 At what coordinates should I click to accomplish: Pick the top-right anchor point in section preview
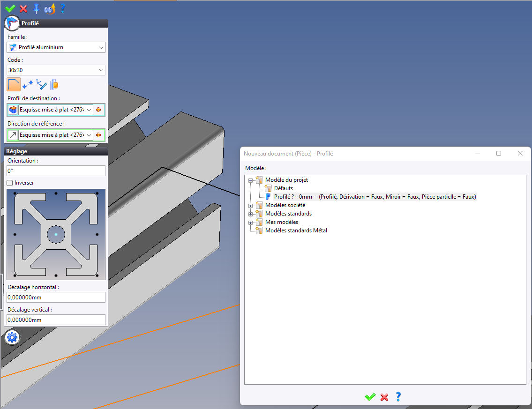pyautogui.click(x=97, y=193)
